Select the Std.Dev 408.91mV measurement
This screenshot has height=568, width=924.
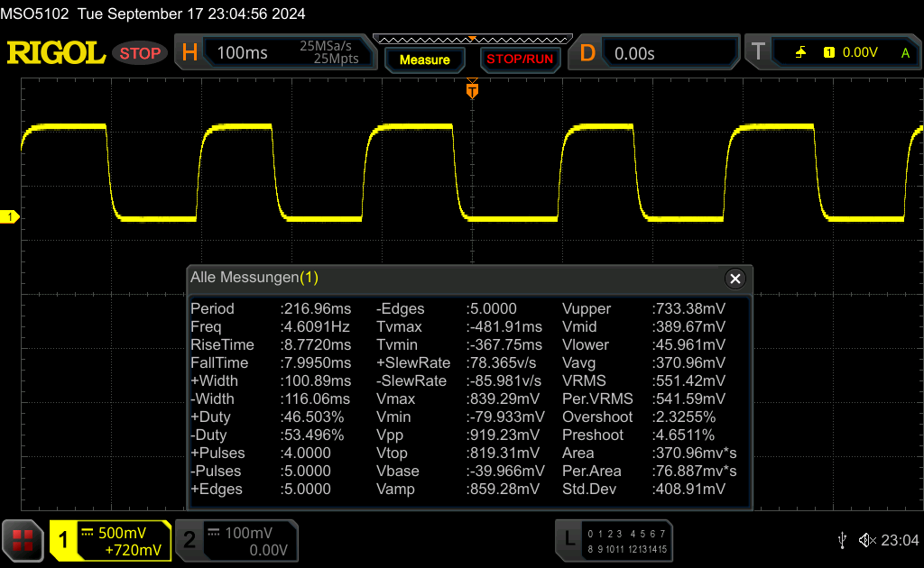coord(643,490)
